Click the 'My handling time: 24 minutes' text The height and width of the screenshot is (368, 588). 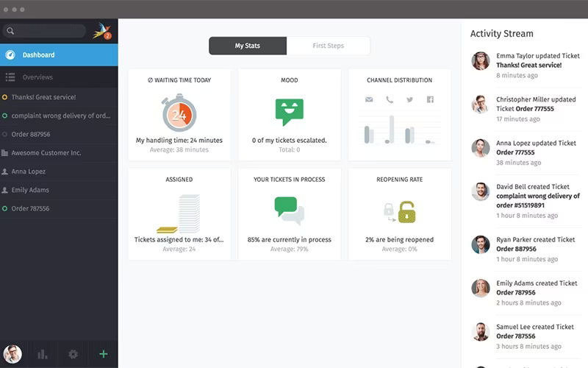tap(179, 141)
